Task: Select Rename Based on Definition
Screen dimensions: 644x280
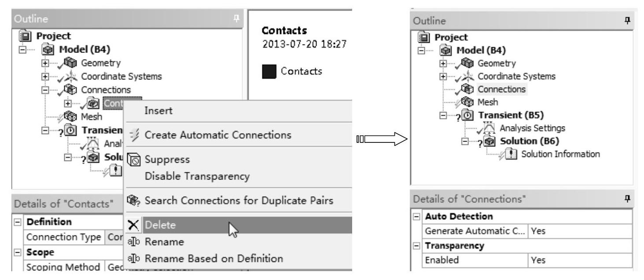Action: (x=213, y=258)
